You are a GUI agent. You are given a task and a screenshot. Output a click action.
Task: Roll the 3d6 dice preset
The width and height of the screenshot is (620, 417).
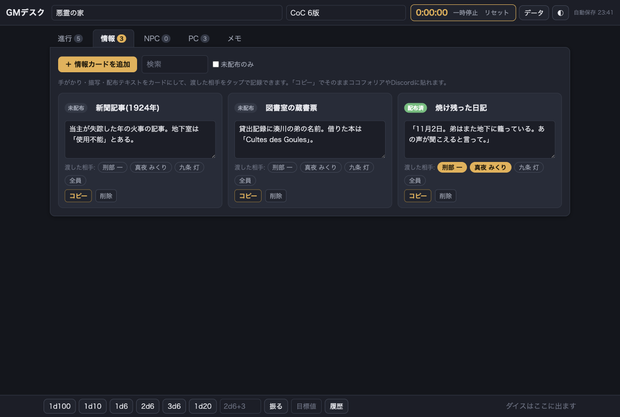coord(174,406)
